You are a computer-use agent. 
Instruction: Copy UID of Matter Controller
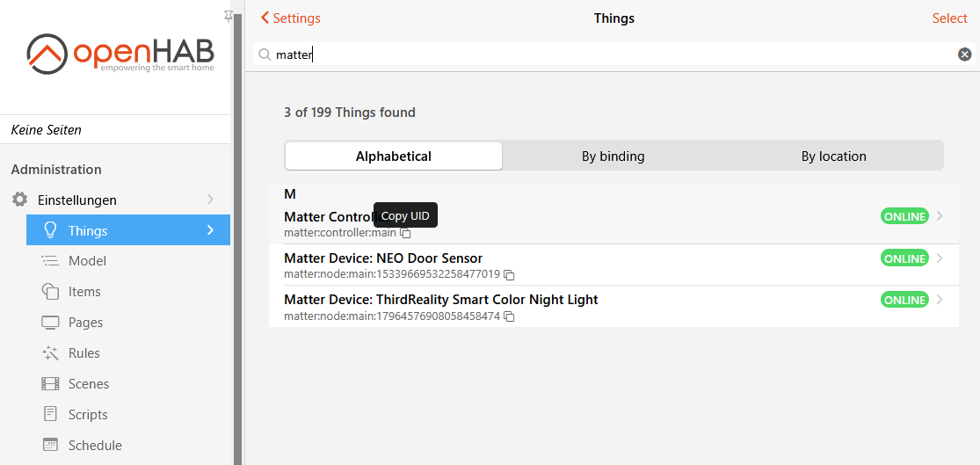point(405,233)
